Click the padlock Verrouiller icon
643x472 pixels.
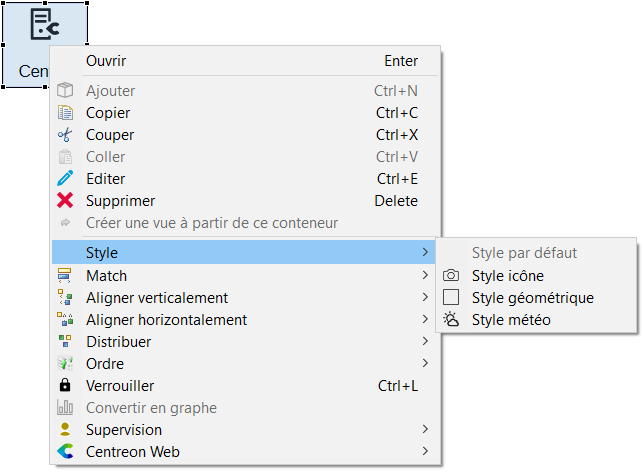coord(66,386)
